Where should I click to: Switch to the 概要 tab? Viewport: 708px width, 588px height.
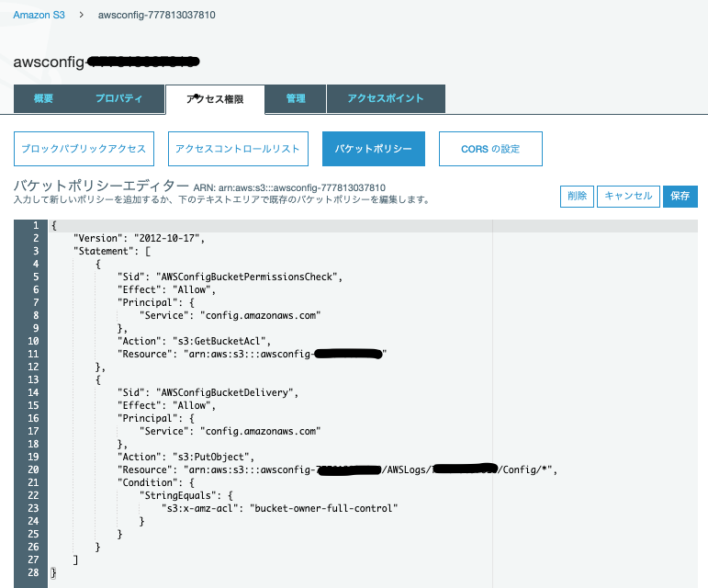[x=43, y=98]
